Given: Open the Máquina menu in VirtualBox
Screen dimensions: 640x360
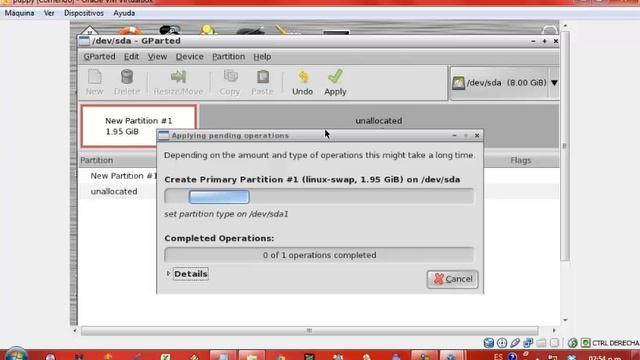Looking at the screenshot, I should 19,13.
